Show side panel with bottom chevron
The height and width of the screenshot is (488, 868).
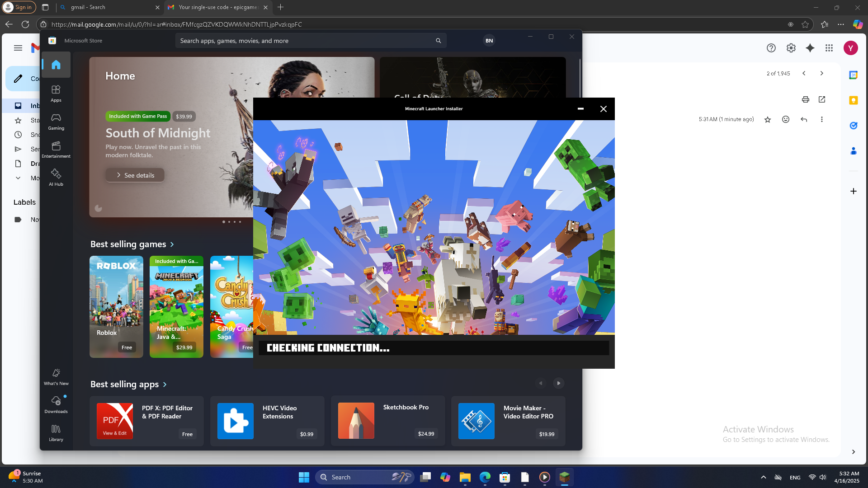point(854,452)
